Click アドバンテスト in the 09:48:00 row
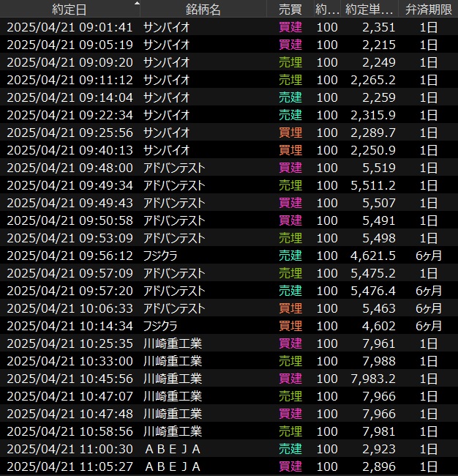 (x=174, y=168)
